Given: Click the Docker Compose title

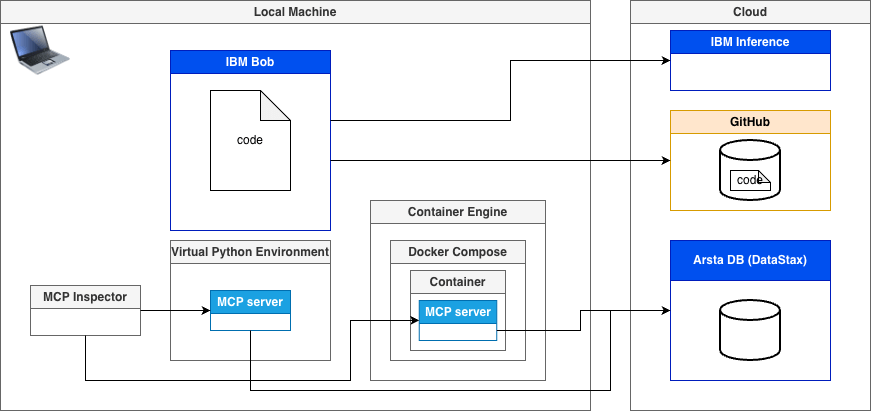Looking at the screenshot, I should (457, 252).
